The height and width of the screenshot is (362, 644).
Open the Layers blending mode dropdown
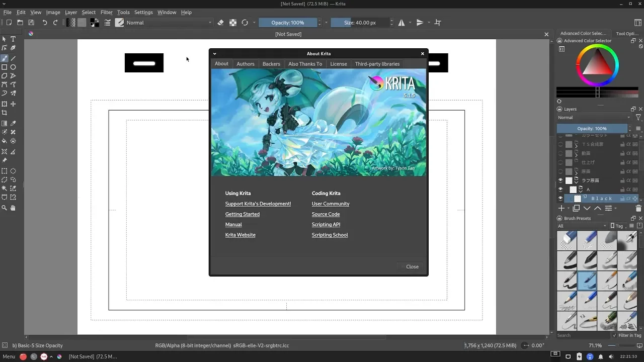click(594, 118)
